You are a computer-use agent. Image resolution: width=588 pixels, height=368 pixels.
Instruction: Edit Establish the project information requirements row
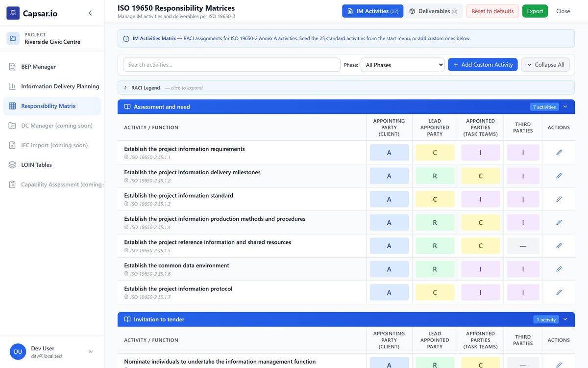[x=559, y=153]
